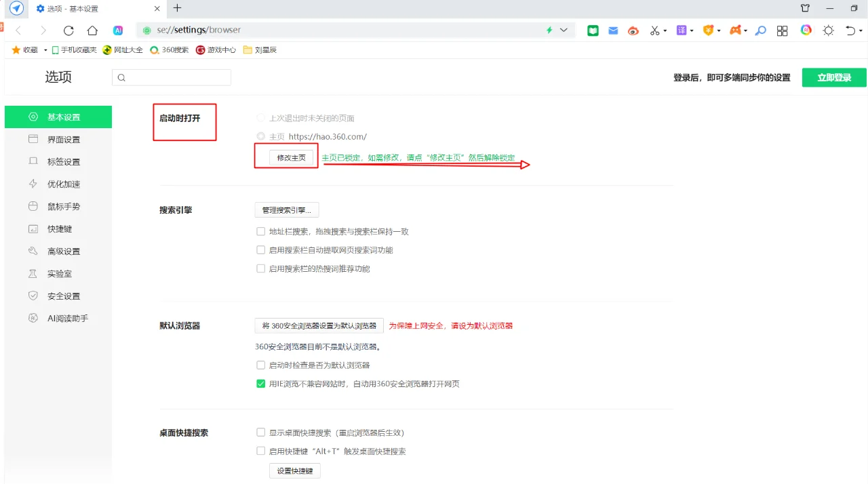
Task: Go back with the back arrow
Action: pyautogui.click(x=18, y=31)
